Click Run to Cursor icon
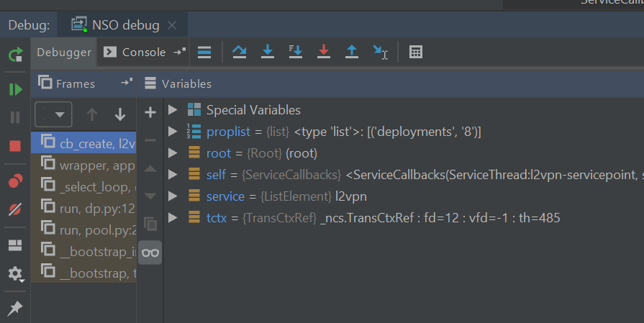 click(380, 52)
